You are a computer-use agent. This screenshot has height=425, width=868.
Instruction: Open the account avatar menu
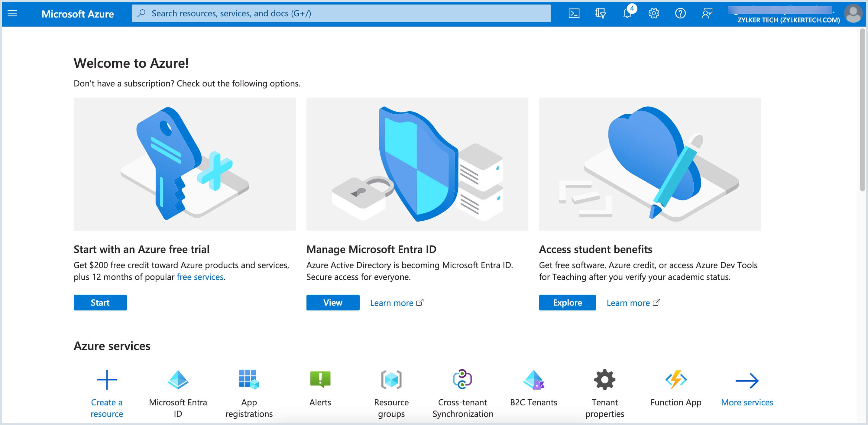click(853, 14)
